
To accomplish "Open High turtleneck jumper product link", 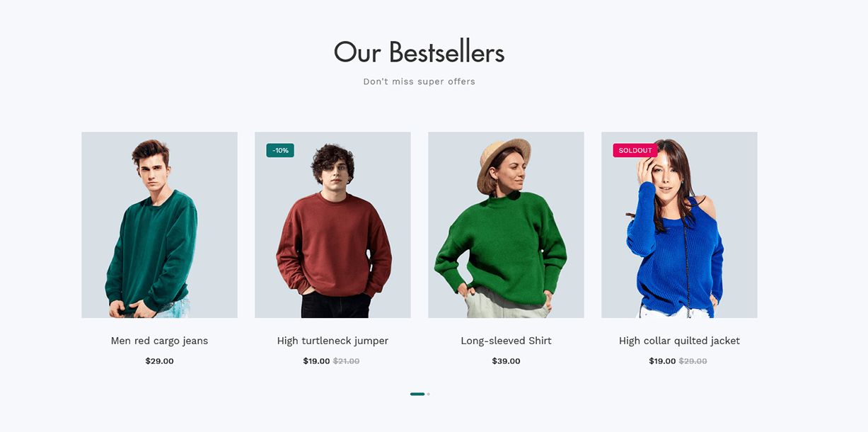I will click(332, 341).
